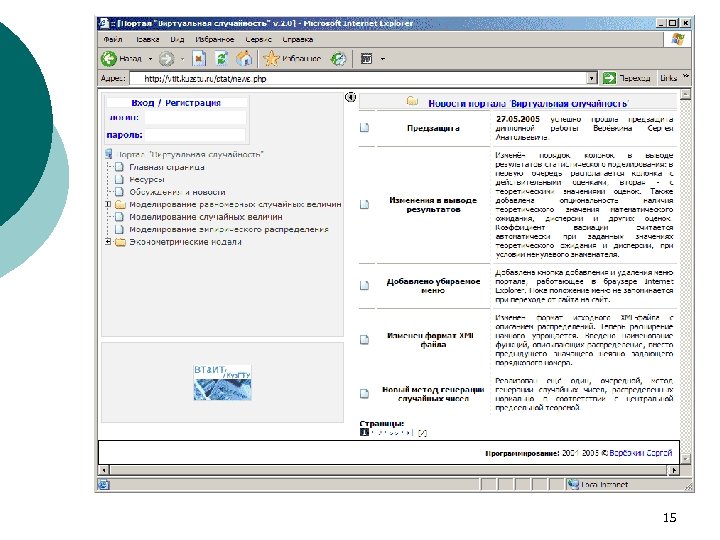This screenshot has height=540, width=720.
Task: Click the Local Intranet zone icon
Action: tap(573, 484)
